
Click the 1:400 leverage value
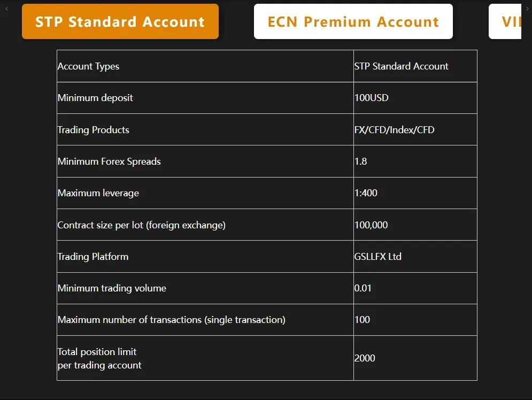coord(366,193)
